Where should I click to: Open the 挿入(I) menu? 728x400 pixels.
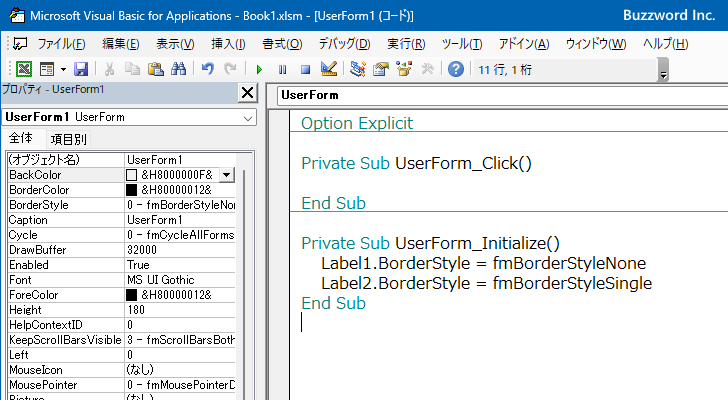click(x=228, y=44)
